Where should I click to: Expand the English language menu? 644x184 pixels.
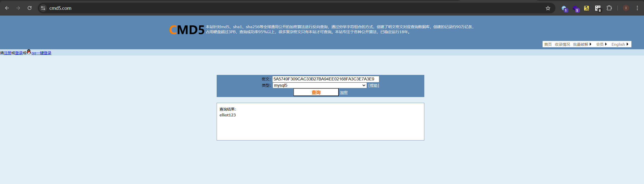coord(620,44)
